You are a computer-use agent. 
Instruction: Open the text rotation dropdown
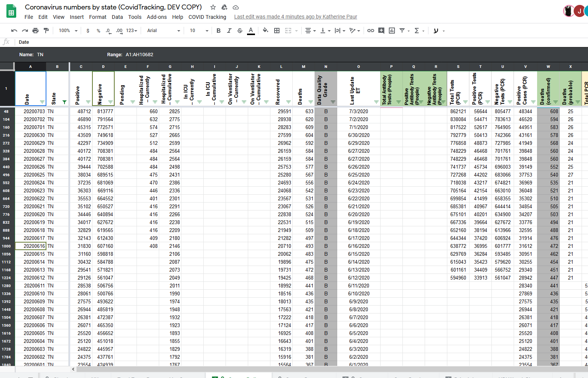[355, 31]
